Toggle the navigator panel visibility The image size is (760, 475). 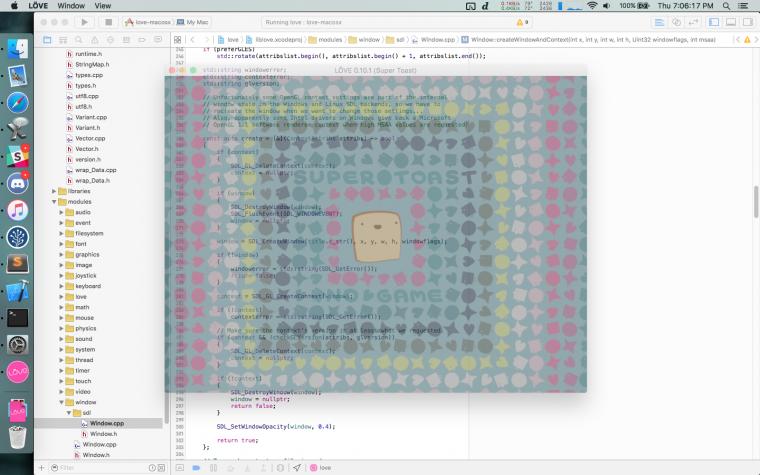714,22
